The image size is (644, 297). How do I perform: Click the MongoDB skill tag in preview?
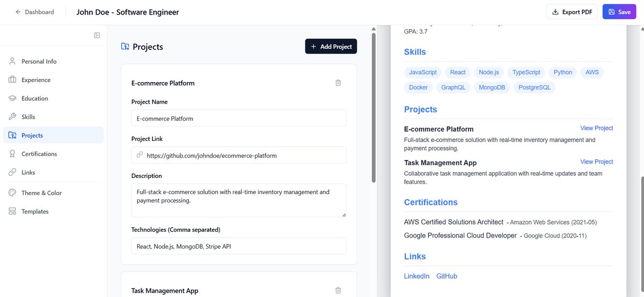click(x=492, y=87)
